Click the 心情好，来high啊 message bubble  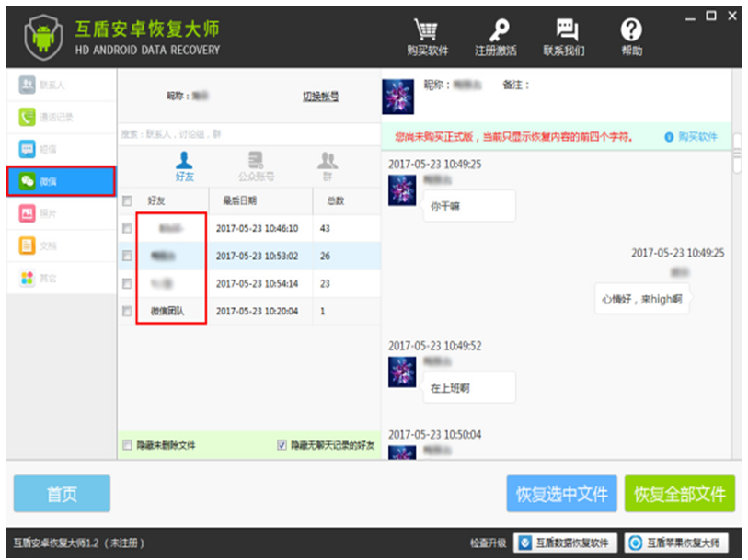[641, 299]
